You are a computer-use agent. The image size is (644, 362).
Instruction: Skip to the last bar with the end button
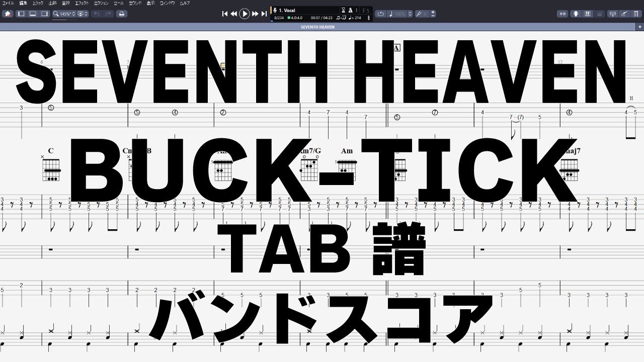[265, 14]
